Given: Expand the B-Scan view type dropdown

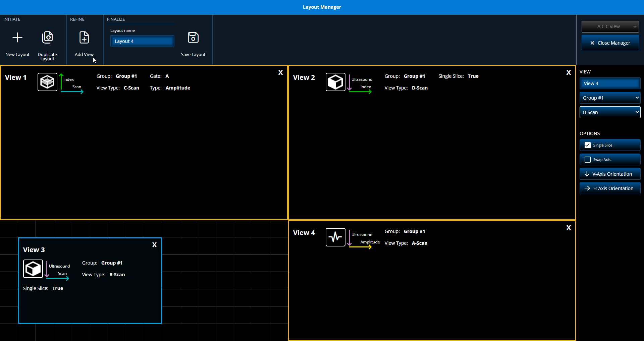Looking at the screenshot, I should pos(610,112).
